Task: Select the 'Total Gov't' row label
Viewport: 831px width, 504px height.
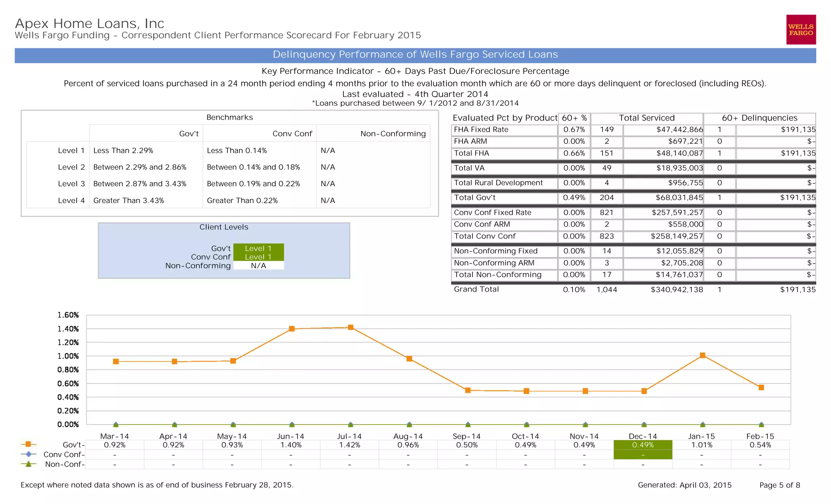Action: point(475,197)
